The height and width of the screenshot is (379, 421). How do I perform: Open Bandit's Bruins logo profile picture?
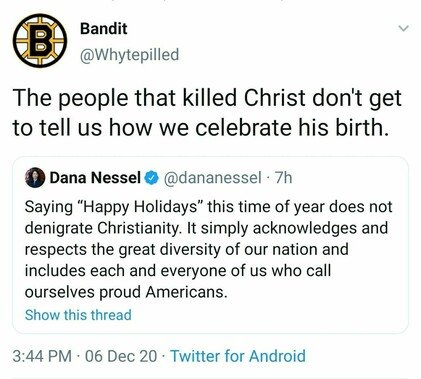point(40,41)
